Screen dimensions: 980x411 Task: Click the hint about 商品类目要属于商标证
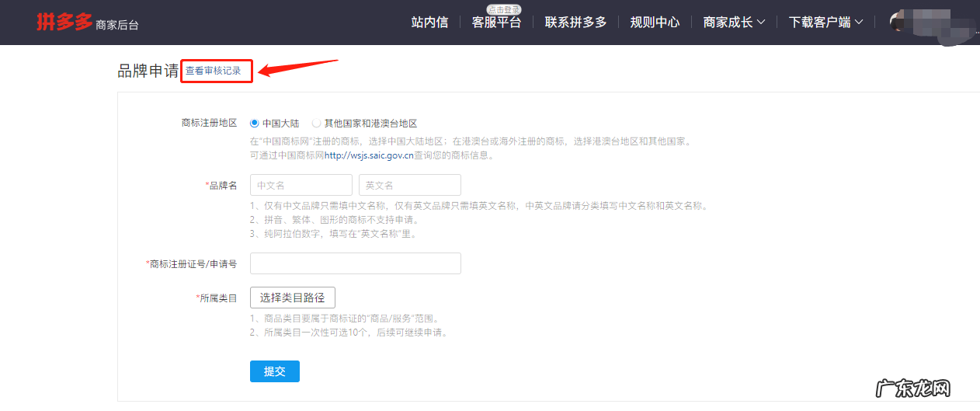(x=344, y=319)
